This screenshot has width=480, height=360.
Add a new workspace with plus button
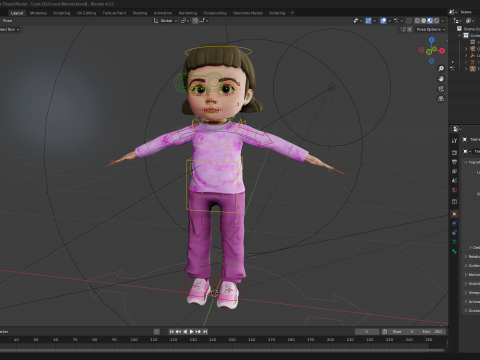(x=292, y=13)
